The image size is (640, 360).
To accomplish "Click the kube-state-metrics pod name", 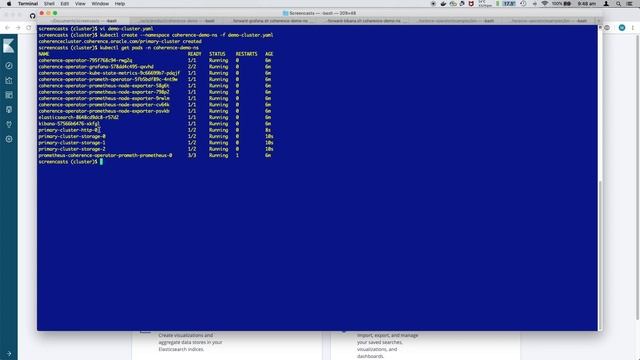I will 109,73.
